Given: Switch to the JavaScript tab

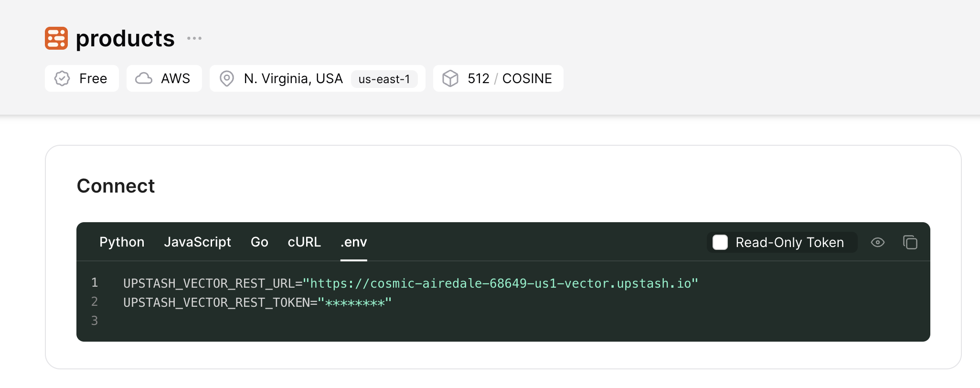Looking at the screenshot, I should 197,242.
